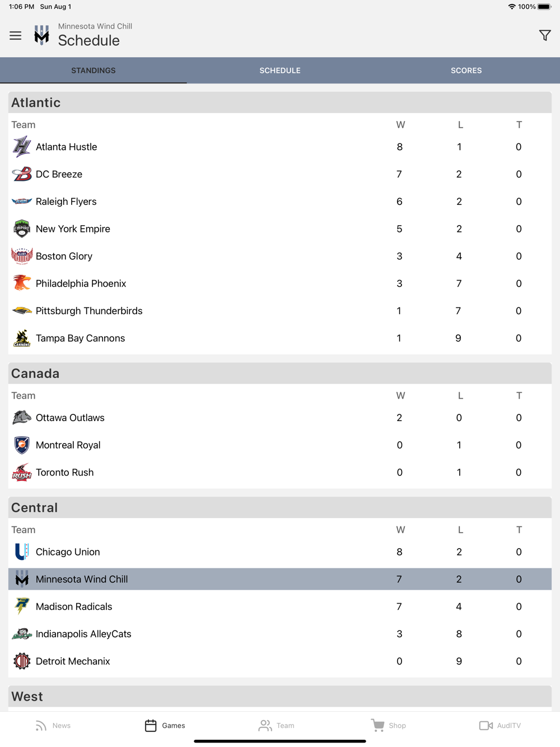Image resolution: width=560 pixels, height=747 pixels.
Task: Open the AudlTV video camera icon
Action: [x=486, y=726]
